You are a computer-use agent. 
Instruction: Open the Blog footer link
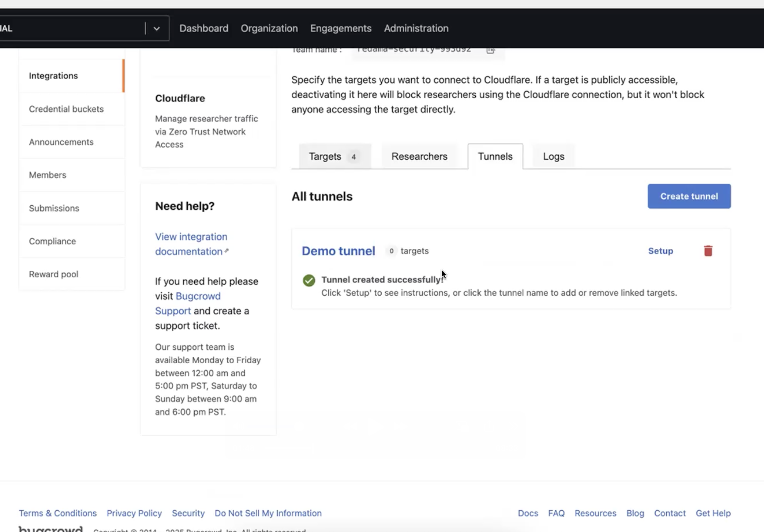click(635, 513)
